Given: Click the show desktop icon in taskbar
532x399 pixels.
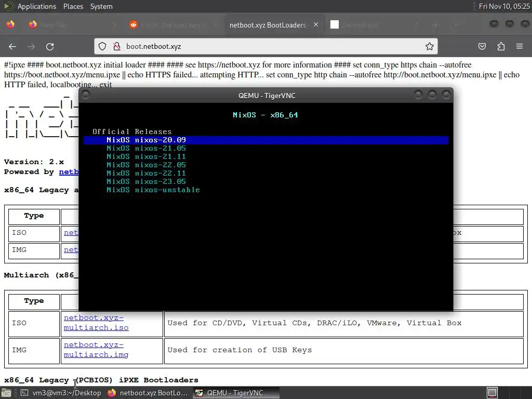Looking at the screenshot, I should (6, 393).
